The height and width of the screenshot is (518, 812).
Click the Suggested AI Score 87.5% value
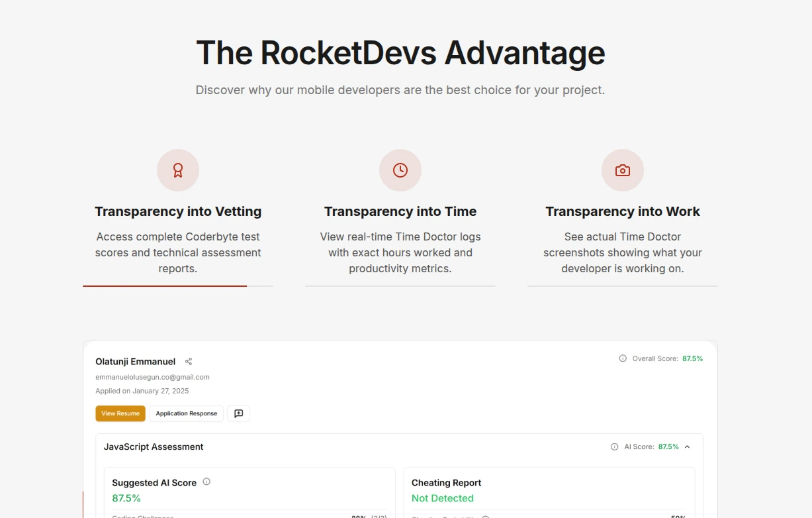point(126,498)
